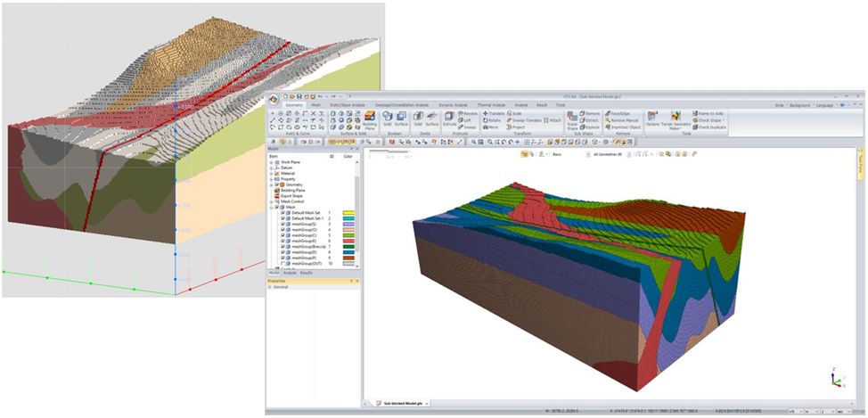Expand the Work Plane tree node
Screen dimensions: 868x418
[272, 162]
